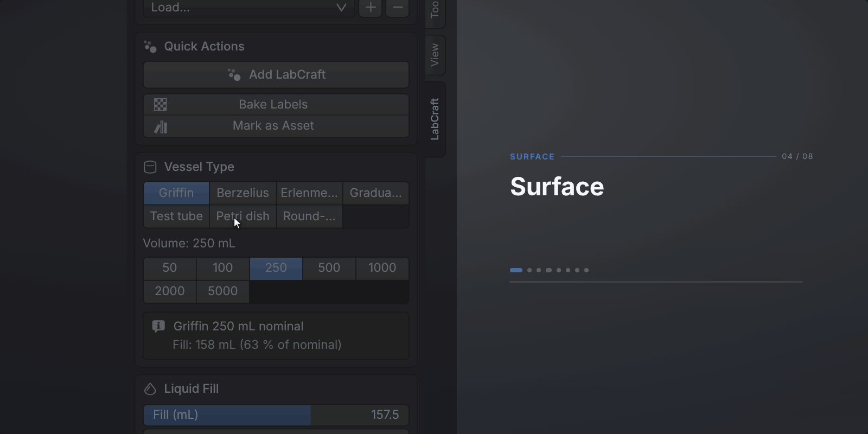Switch to the View sidebar tab

tap(435, 55)
